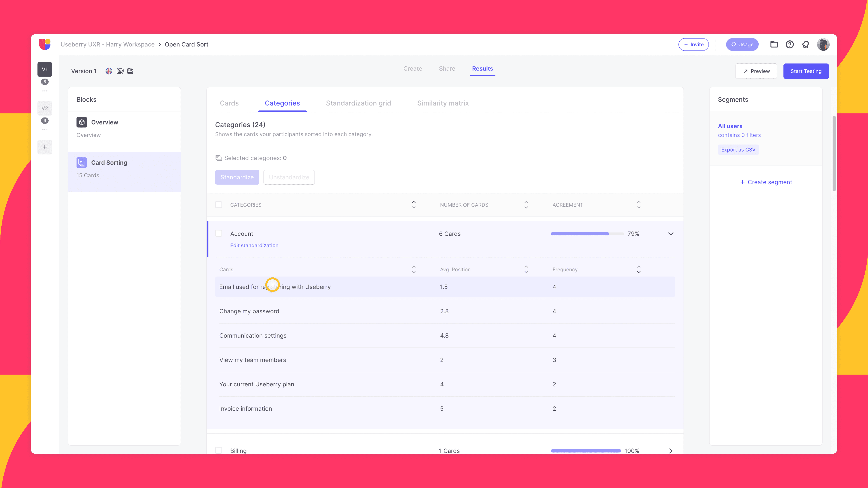Sort categories by Agreement column
This screenshot has height=488, width=868.
(639, 204)
